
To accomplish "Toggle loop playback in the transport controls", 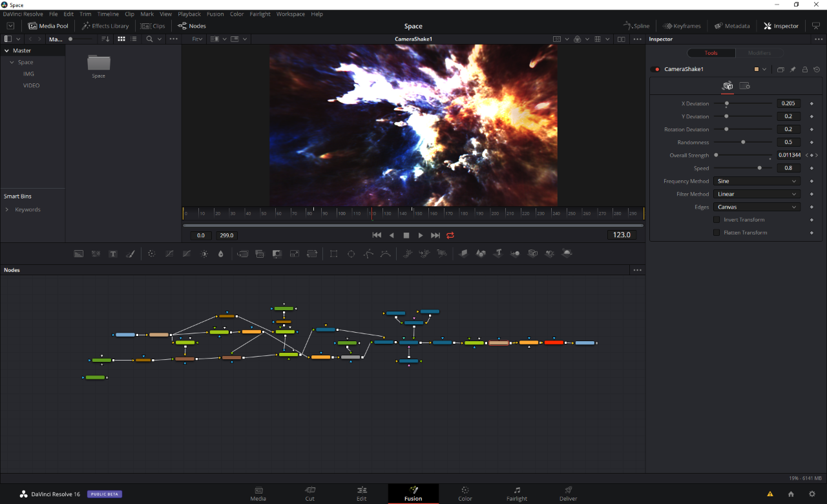I will point(450,235).
